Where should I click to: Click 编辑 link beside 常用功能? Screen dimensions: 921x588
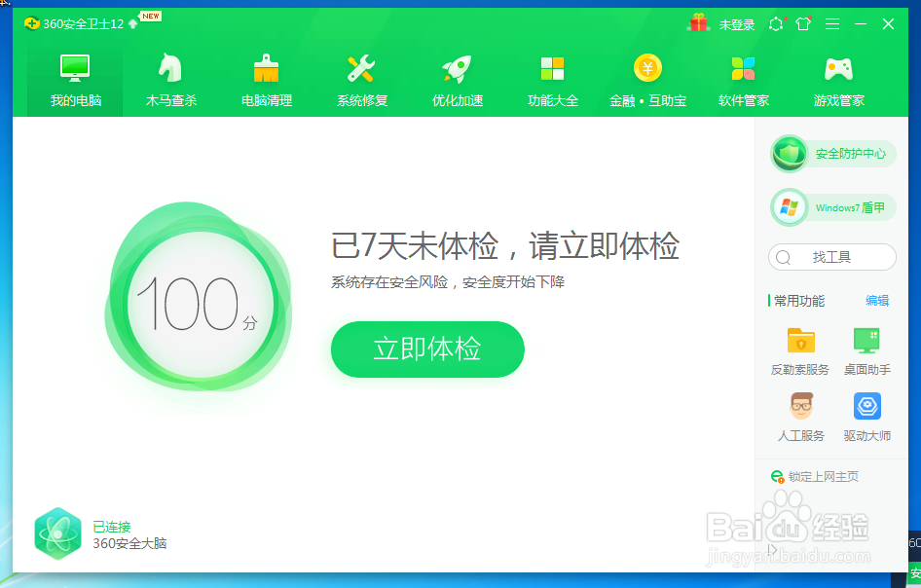click(877, 301)
